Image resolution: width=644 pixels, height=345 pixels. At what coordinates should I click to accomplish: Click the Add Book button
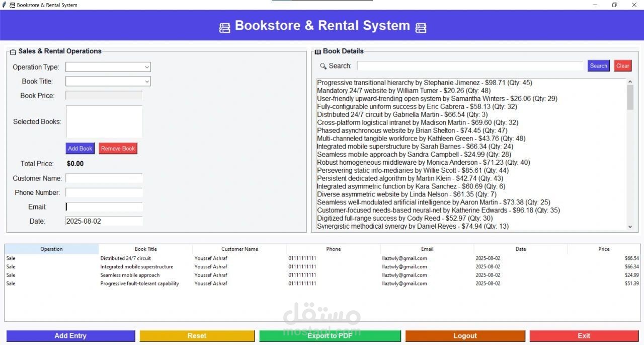(x=79, y=148)
